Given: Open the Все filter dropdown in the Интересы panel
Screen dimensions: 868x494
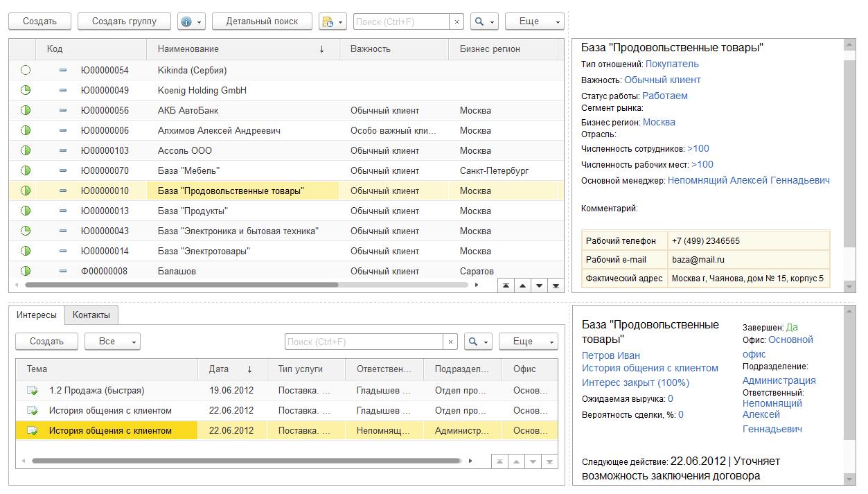Looking at the screenshot, I should point(112,341).
